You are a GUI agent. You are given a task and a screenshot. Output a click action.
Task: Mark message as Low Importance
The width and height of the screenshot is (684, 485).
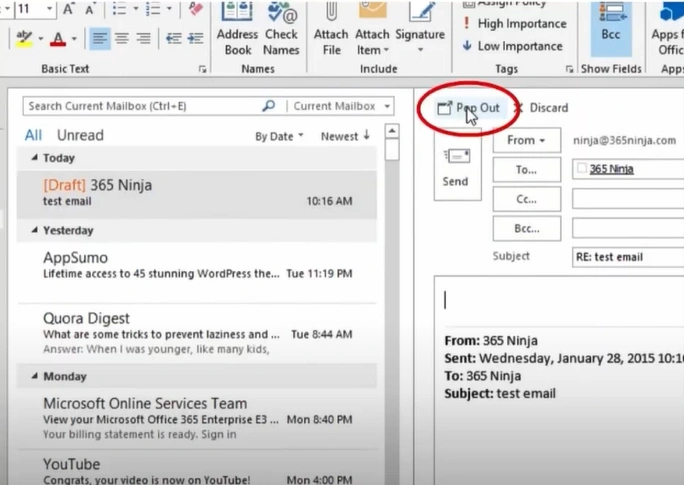point(513,46)
